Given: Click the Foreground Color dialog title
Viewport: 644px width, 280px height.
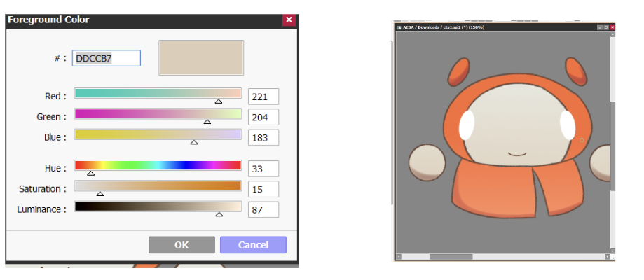Looking at the screenshot, I should coord(48,20).
